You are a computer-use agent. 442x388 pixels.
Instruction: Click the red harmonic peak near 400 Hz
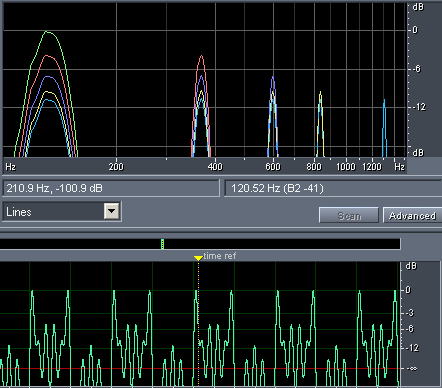201,57
